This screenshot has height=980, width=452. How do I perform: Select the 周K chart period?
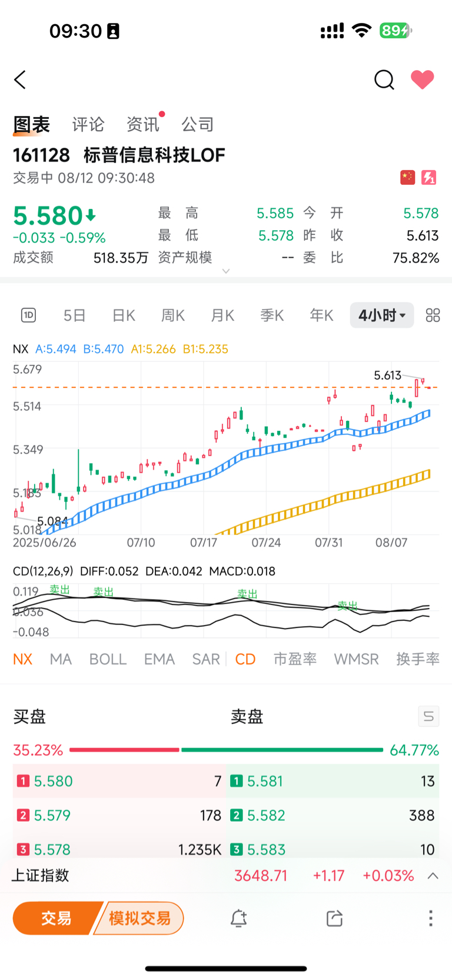(173, 315)
